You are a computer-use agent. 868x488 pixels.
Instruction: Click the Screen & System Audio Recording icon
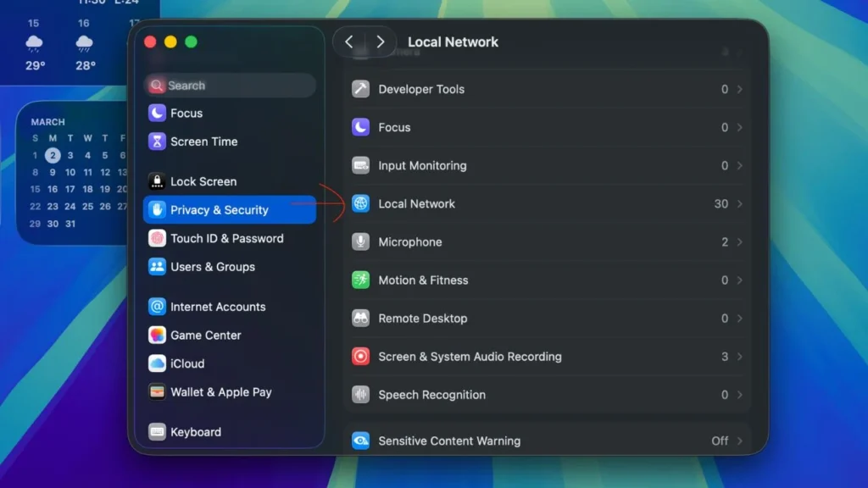[x=360, y=357]
